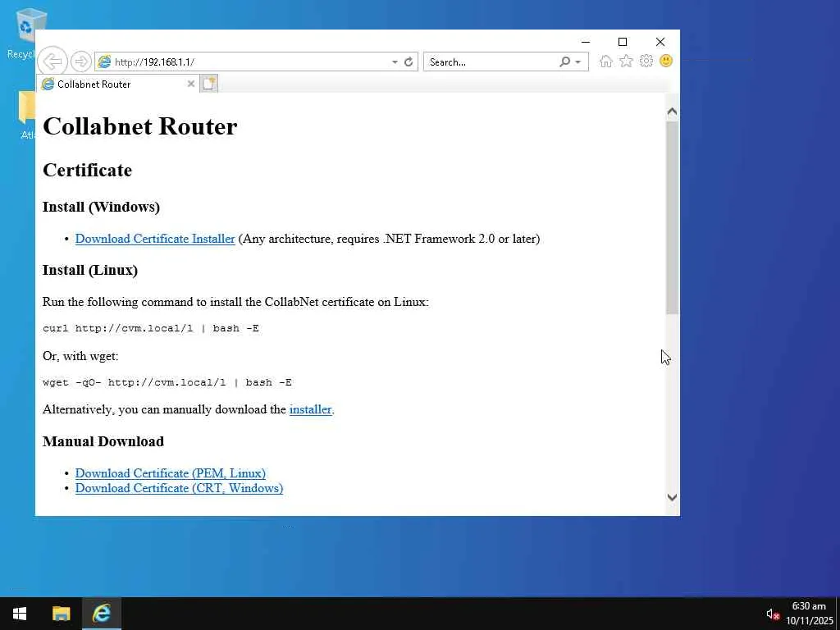Open the Tools gear icon

point(646,61)
